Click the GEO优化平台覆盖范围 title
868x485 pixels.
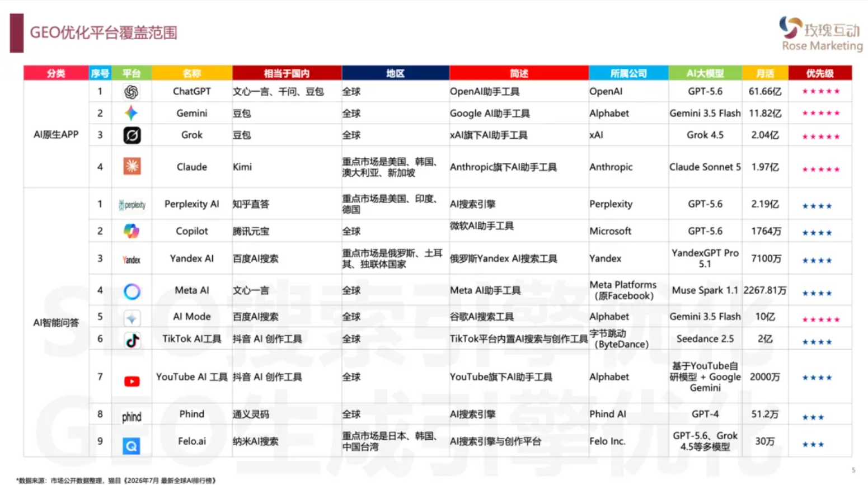[x=104, y=32]
